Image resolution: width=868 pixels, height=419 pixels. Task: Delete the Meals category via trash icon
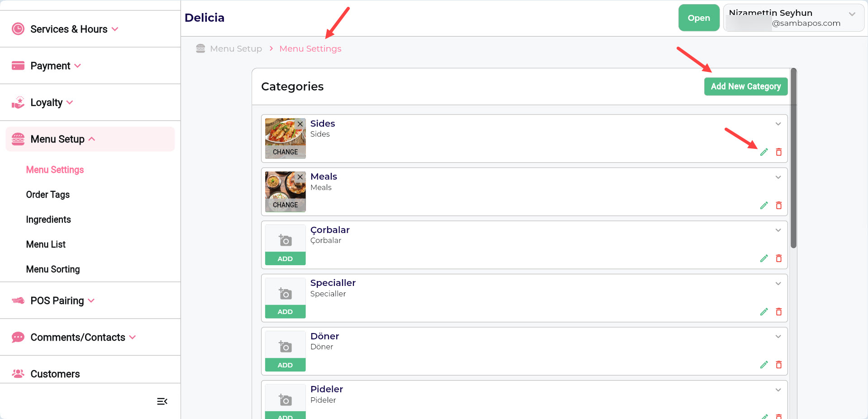click(779, 205)
